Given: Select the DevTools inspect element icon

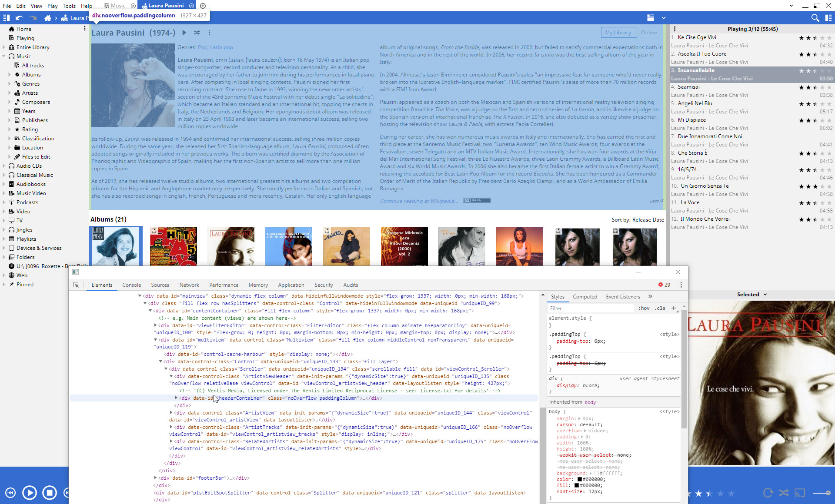Looking at the screenshot, I should pyautogui.click(x=76, y=285).
